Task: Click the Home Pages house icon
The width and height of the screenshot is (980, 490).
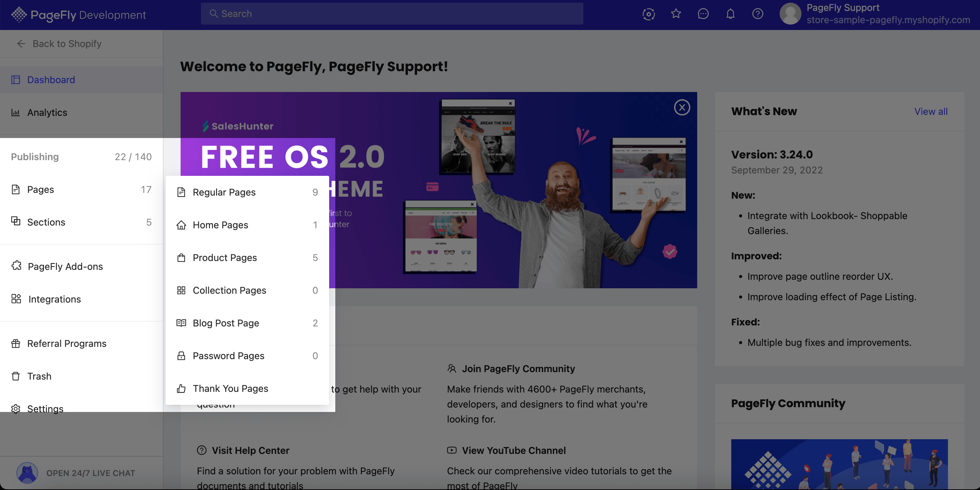Action: click(182, 225)
